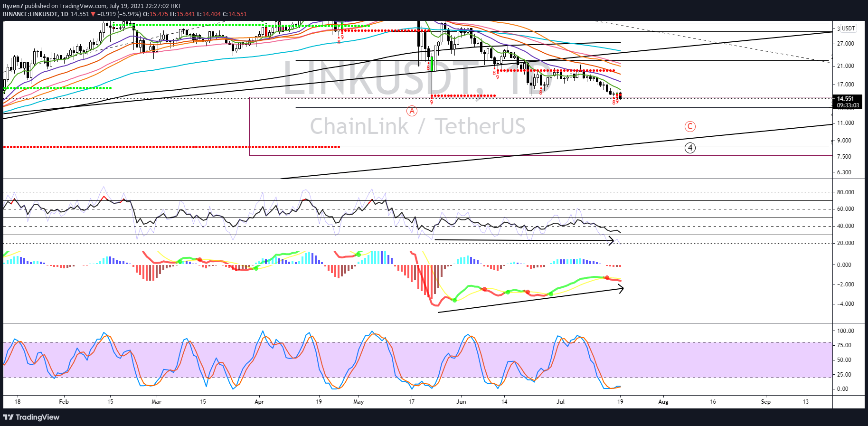Click the 16 date label on time axis

click(713, 402)
